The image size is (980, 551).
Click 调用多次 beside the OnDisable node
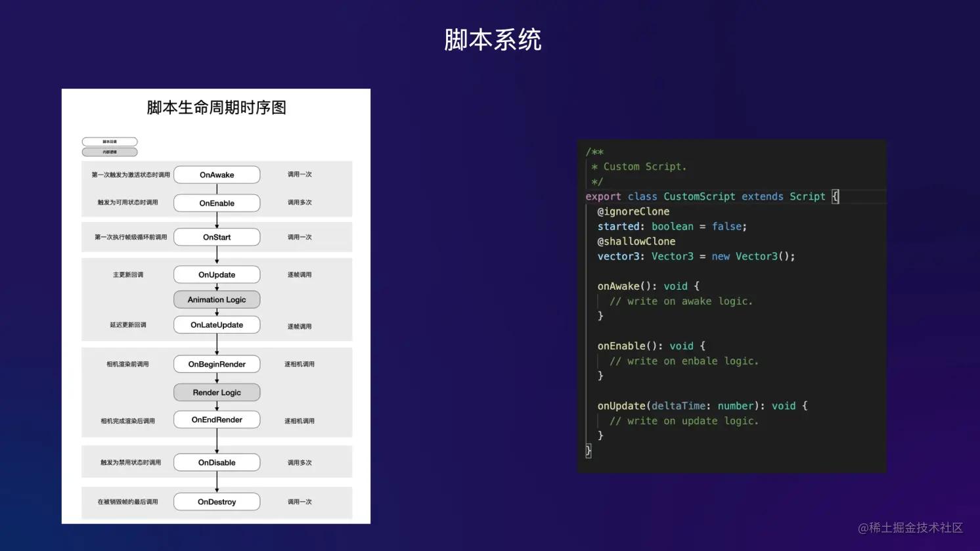(300, 462)
